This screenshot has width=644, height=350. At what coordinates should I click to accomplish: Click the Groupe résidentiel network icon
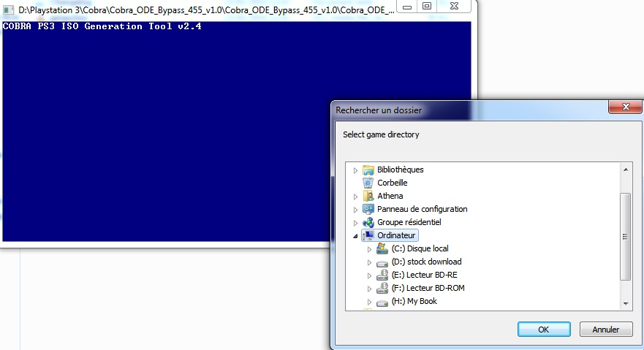click(x=368, y=222)
